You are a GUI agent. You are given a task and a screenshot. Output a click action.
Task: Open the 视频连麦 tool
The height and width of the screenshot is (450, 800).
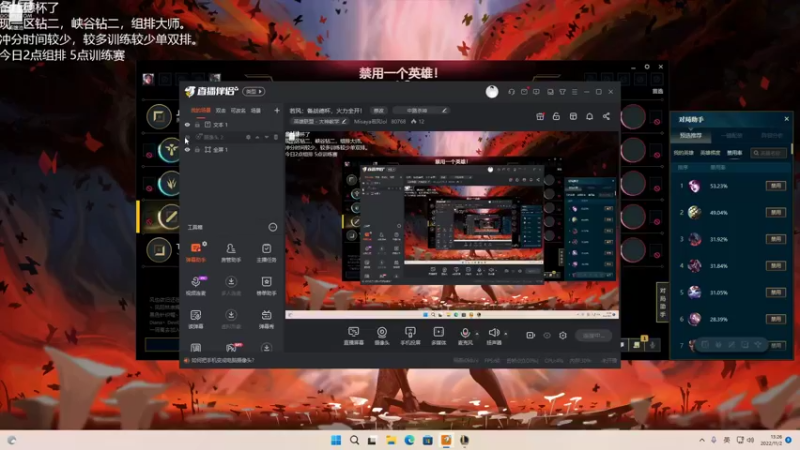(x=195, y=285)
